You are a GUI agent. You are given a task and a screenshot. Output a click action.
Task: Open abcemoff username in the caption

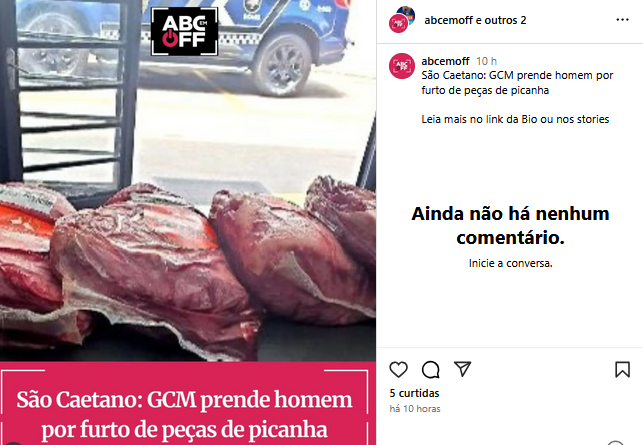445,61
